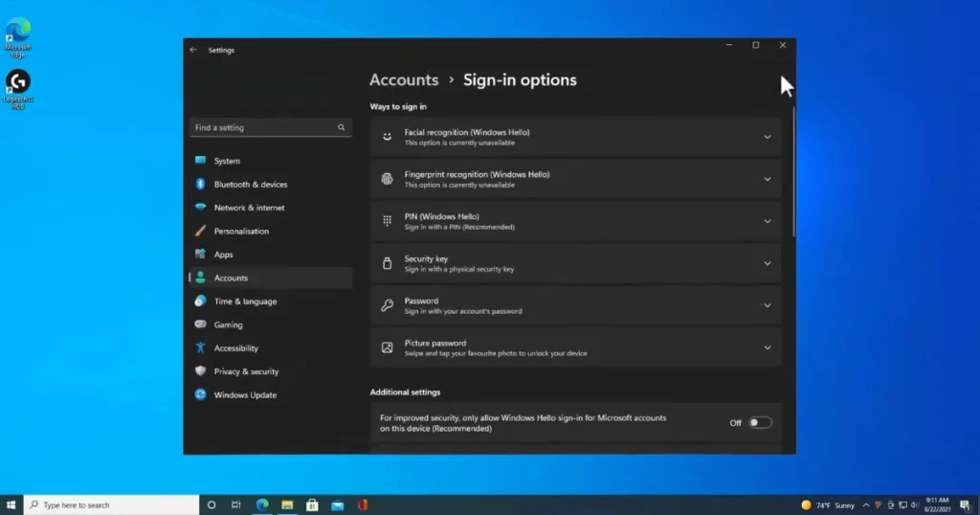
Task: Click the PIN keypad dots icon
Action: pos(388,220)
